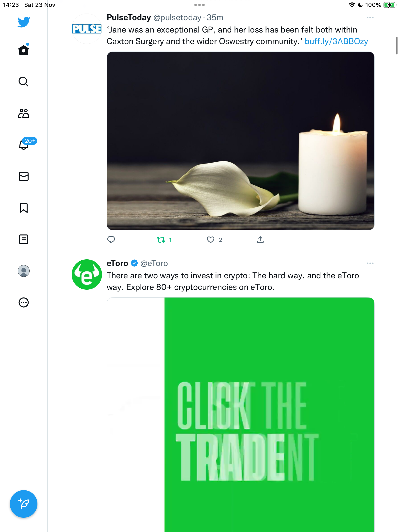Share the PulseToday tweet
The image size is (399, 532).
tap(260, 240)
